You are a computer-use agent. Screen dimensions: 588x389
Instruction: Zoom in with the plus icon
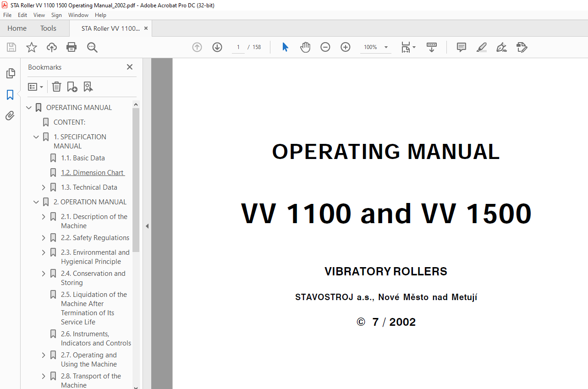click(346, 47)
